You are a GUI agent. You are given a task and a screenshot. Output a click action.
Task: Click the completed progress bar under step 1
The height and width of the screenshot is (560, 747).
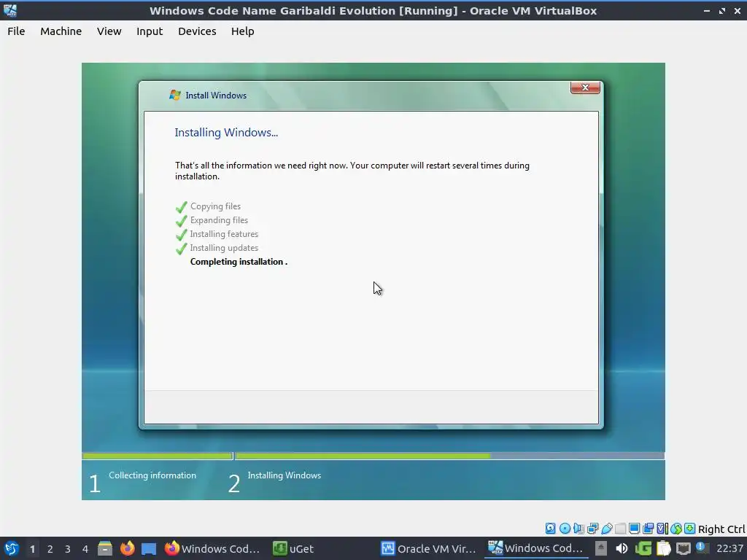coord(158,456)
